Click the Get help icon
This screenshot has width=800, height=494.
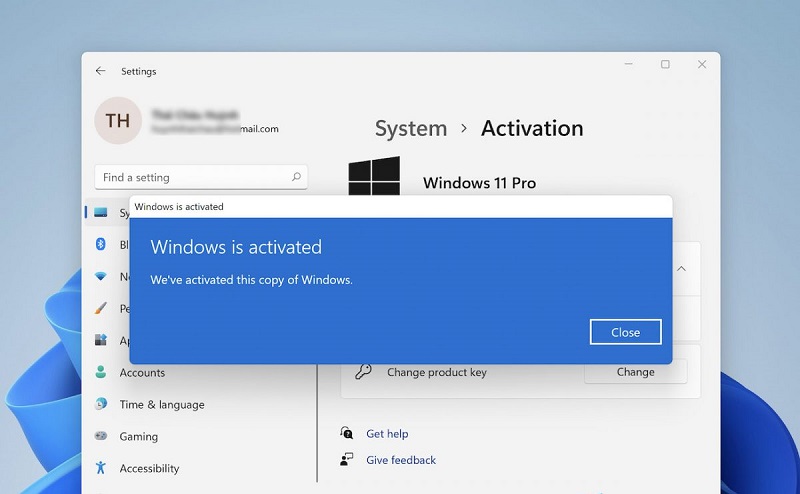pyautogui.click(x=346, y=433)
